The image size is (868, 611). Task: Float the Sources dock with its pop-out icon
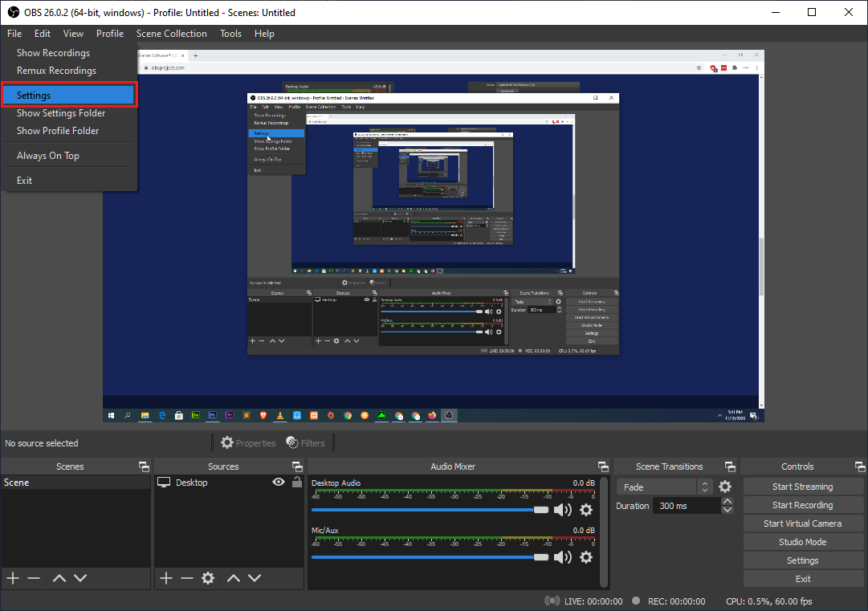pyautogui.click(x=297, y=466)
